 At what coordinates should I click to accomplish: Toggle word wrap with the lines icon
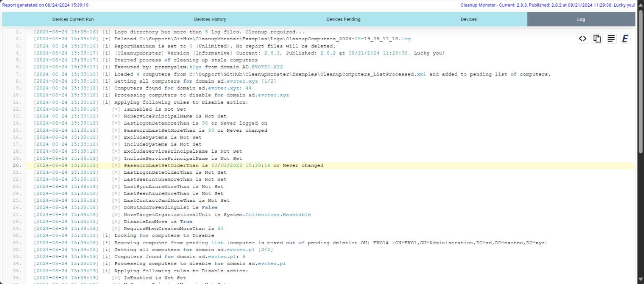click(611, 38)
